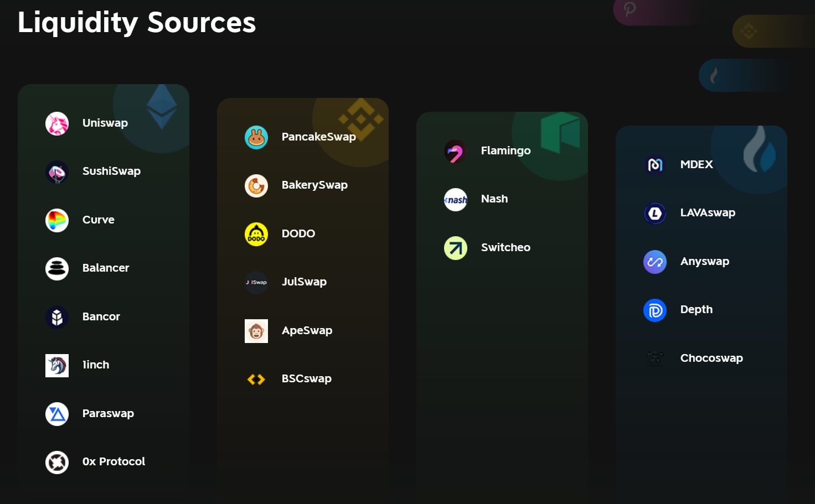Image resolution: width=815 pixels, height=504 pixels.
Task: Click the 1inch name text
Action: [96, 365]
